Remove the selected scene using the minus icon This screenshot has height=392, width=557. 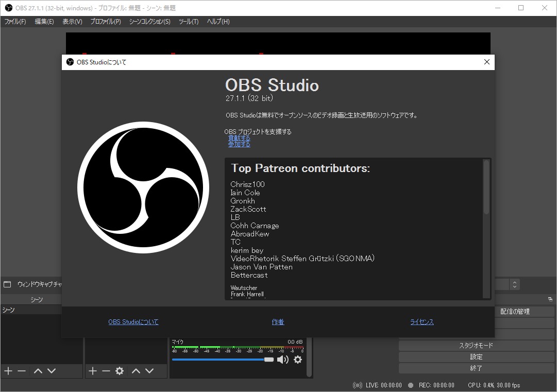(x=21, y=371)
